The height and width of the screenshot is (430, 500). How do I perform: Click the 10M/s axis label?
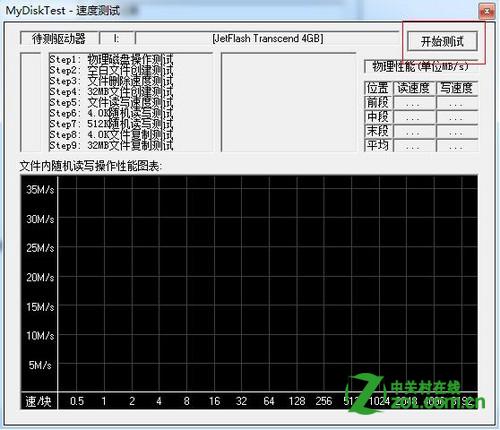(40, 336)
